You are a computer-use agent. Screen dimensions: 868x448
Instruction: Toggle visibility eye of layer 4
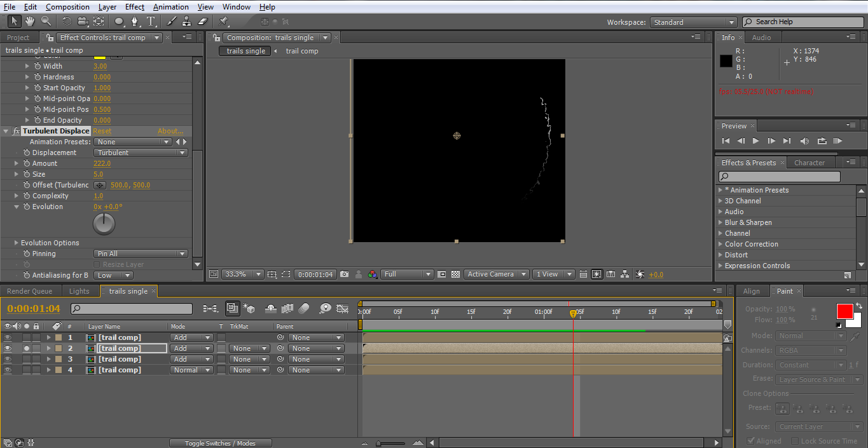point(8,370)
